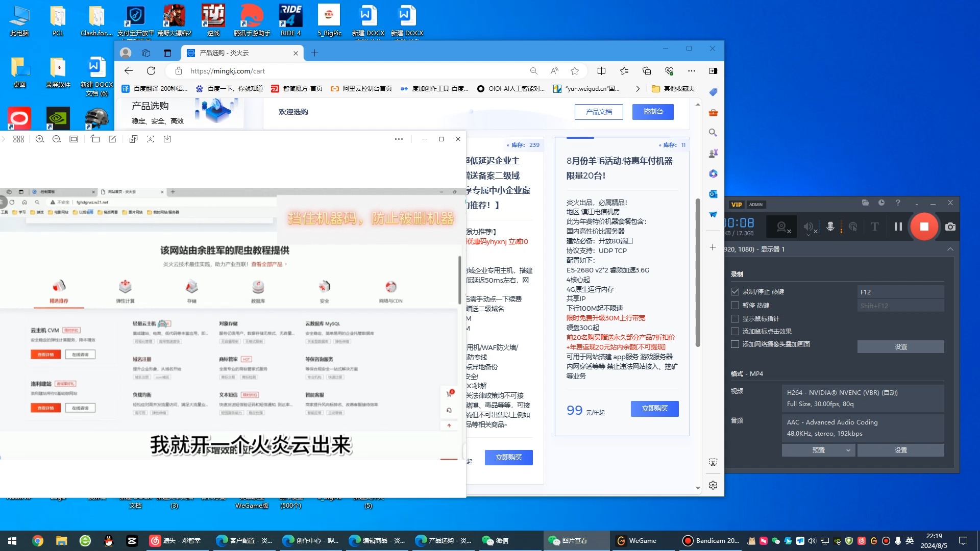This screenshot has width=980, height=551.
Task: Click the edit pencil icon in image viewer
Action: [x=112, y=139]
